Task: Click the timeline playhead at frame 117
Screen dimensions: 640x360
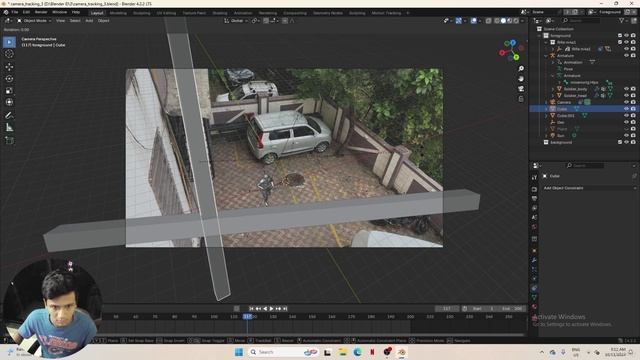Action: coord(247,317)
